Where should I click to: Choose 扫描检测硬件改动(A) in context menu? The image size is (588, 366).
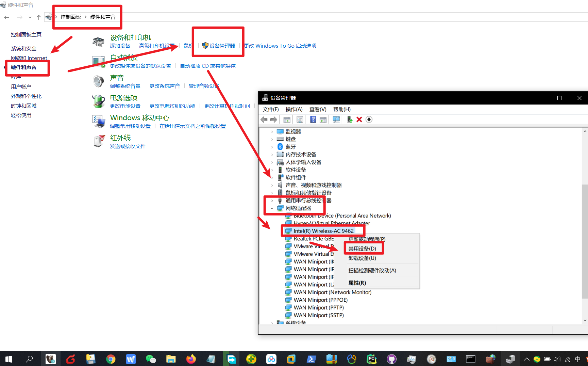point(372,270)
